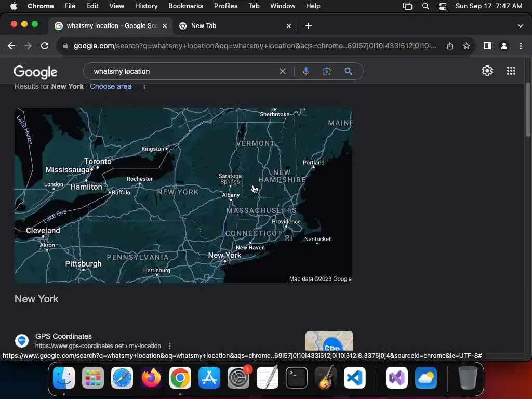Open Finder from the dock
The image size is (532, 399).
click(64, 378)
